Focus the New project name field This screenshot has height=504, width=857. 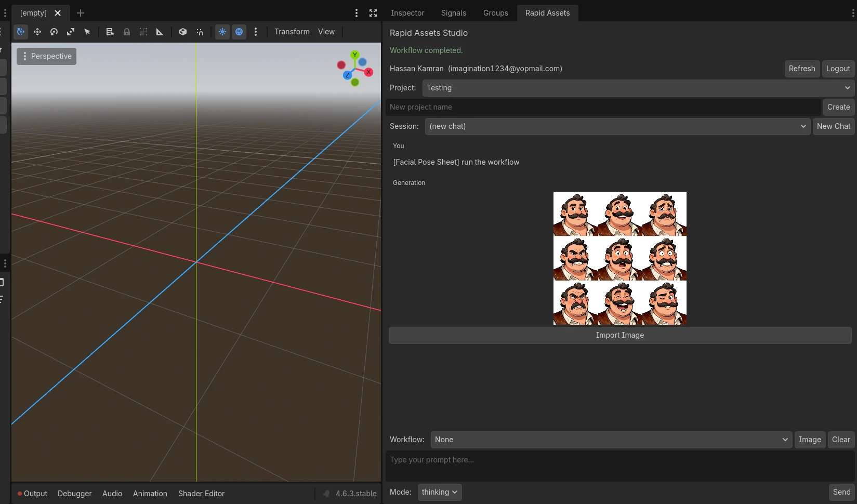tap(603, 107)
